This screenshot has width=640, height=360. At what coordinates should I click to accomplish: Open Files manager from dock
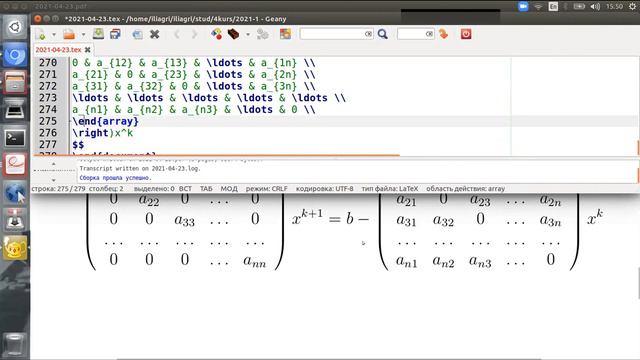pos(15,82)
